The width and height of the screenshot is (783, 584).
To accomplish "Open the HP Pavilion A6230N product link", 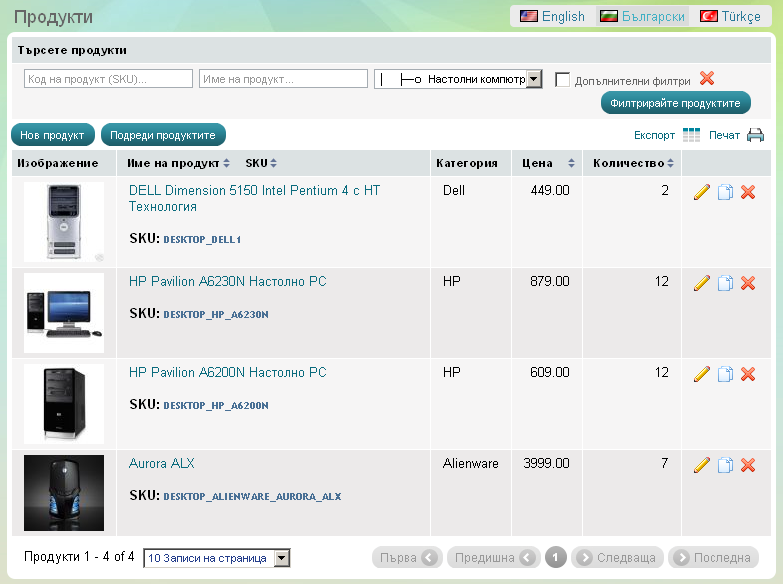I will click(227, 282).
